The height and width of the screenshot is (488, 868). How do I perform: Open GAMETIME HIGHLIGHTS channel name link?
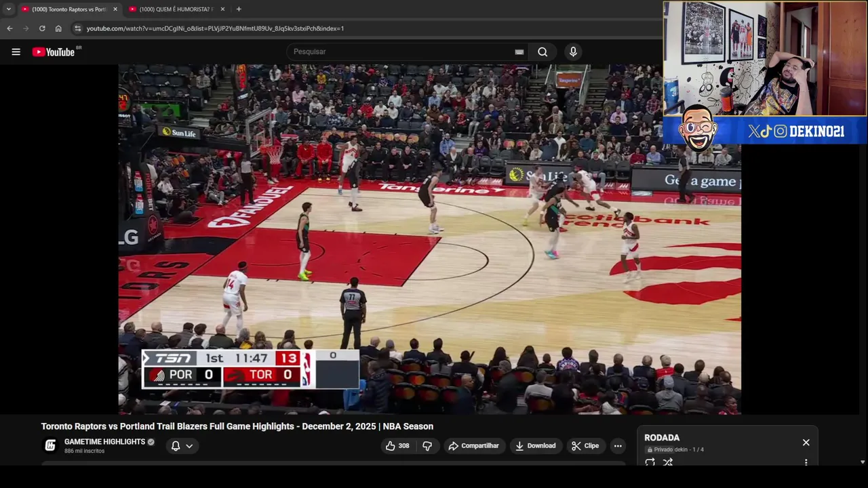(x=104, y=442)
